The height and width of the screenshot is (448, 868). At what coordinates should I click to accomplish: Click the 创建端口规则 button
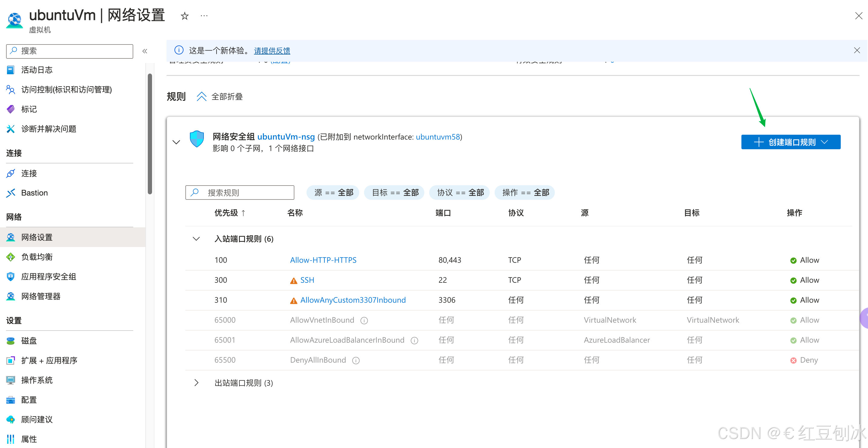click(x=790, y=142)
